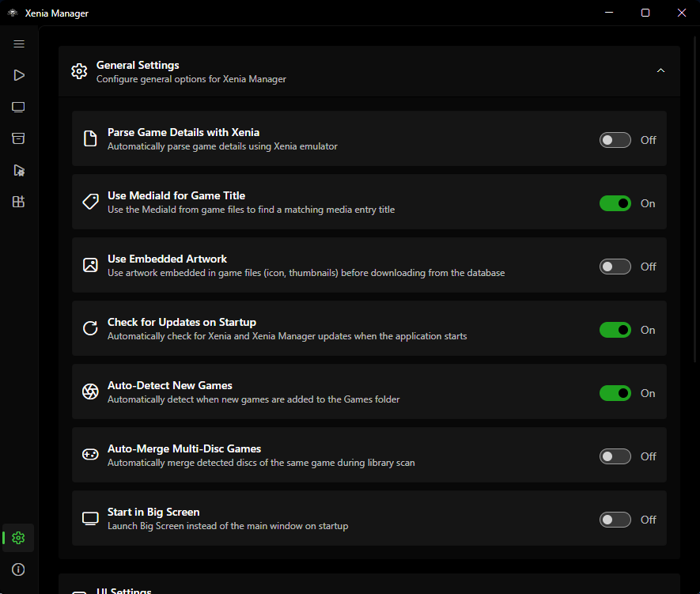This screenshot has width=700, height=594.
Task: Collapse the General Settings section chevron
Action: click(x=660, y=70)
